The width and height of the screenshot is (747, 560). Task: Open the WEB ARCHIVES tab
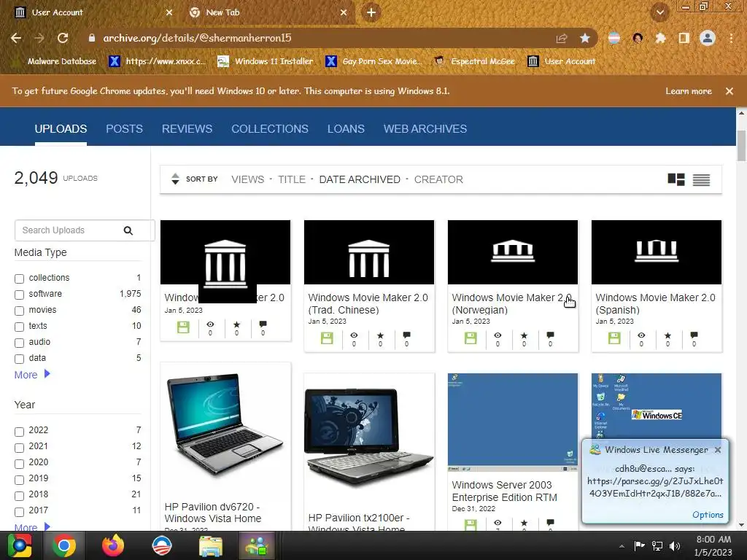click(x=425, y=128)
